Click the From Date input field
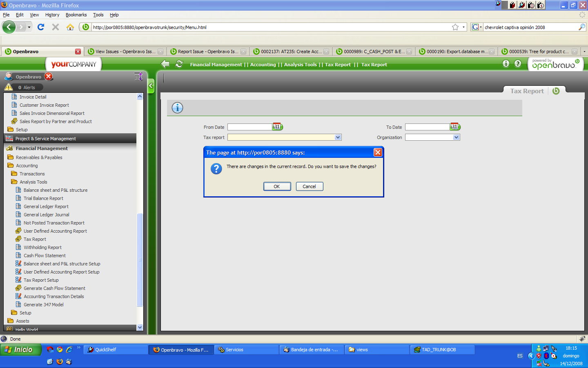The image size is (588, 368). pos(249,127)
